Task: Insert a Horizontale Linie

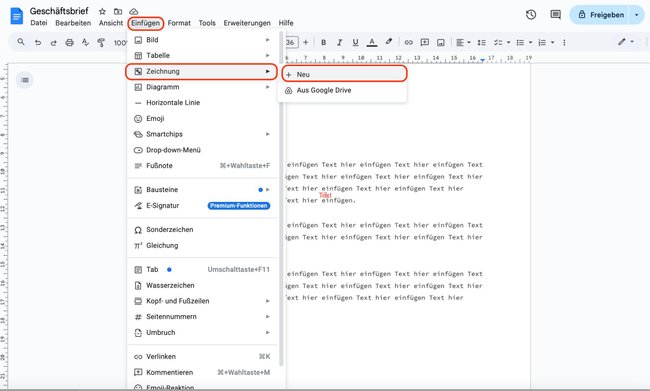Action: click(202, 102)
